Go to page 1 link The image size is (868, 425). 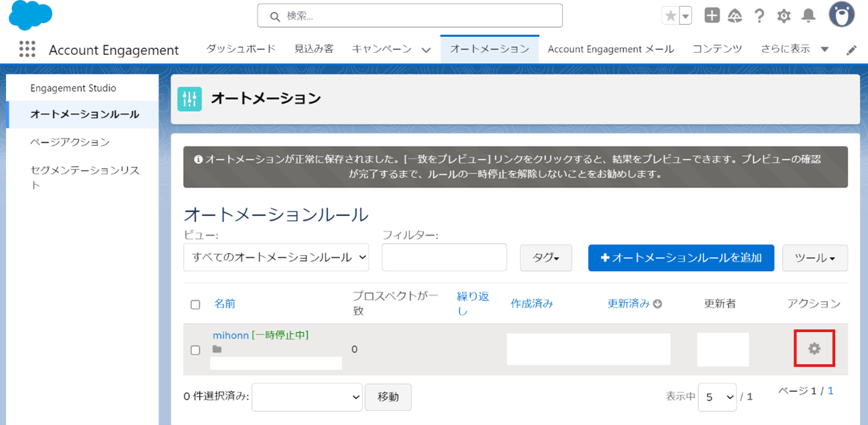(831, 391)
